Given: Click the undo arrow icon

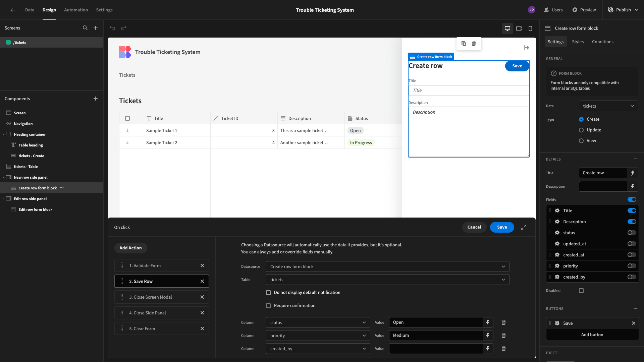Looking at the screenshot, I should (x=112, y=28).
